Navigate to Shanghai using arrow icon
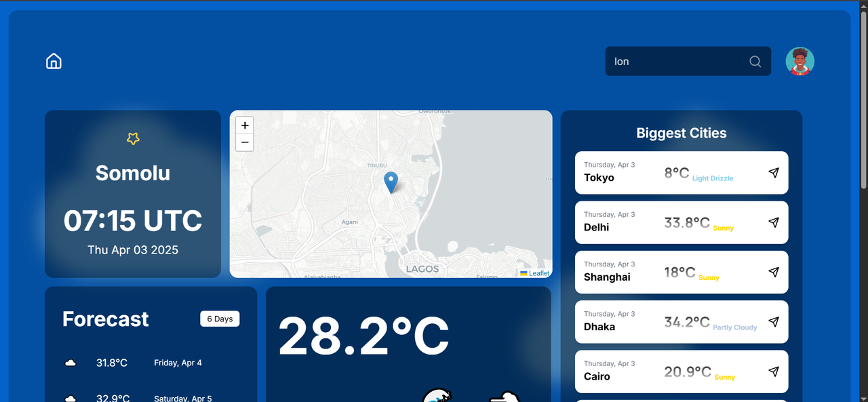 click(774, 272)
